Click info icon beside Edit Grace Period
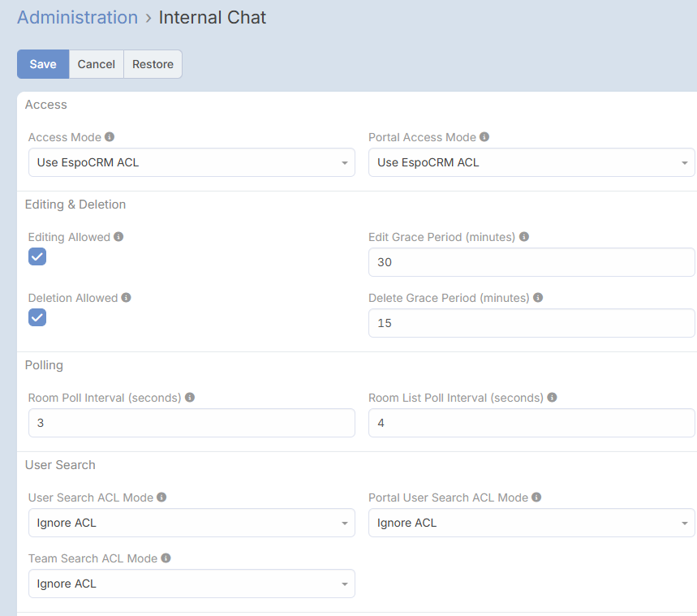Viewport: 697px width, 616px height. coord(524,237)
